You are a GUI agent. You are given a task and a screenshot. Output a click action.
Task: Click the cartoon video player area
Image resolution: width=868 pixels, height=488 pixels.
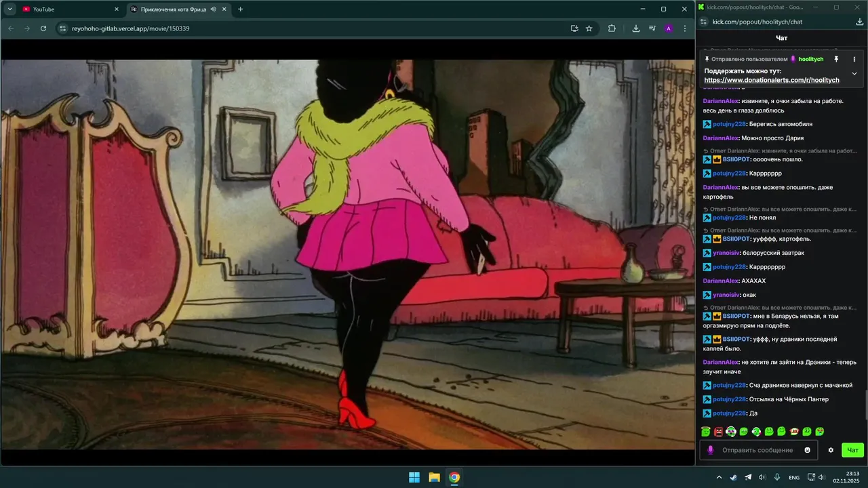[347, 254]
